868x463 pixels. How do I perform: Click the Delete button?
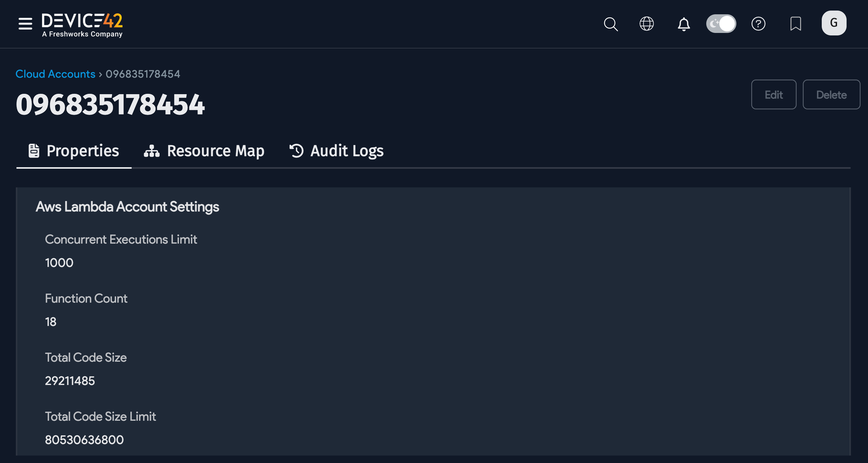831,94
